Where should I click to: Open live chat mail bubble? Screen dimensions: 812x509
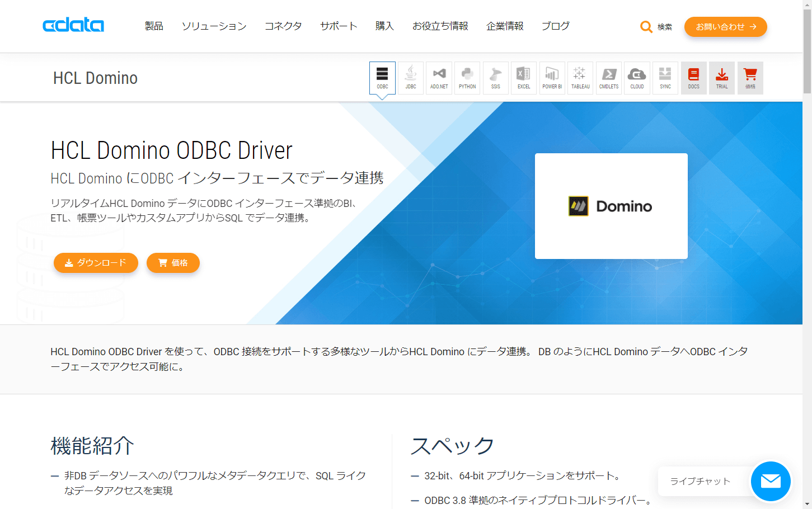[771, 481]
